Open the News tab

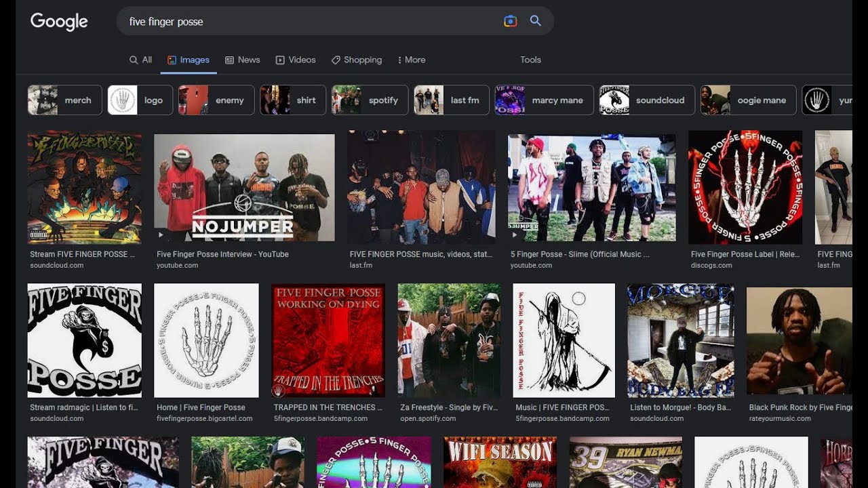click(x=243, y=60)
